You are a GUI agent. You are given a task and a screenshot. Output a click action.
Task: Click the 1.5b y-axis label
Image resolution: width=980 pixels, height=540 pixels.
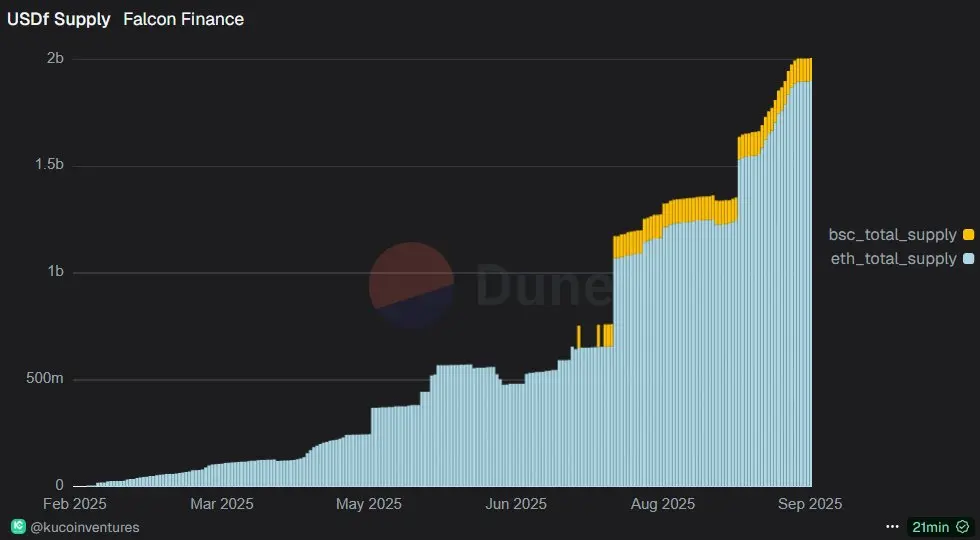pyautogui.click(x=49, y=164)
